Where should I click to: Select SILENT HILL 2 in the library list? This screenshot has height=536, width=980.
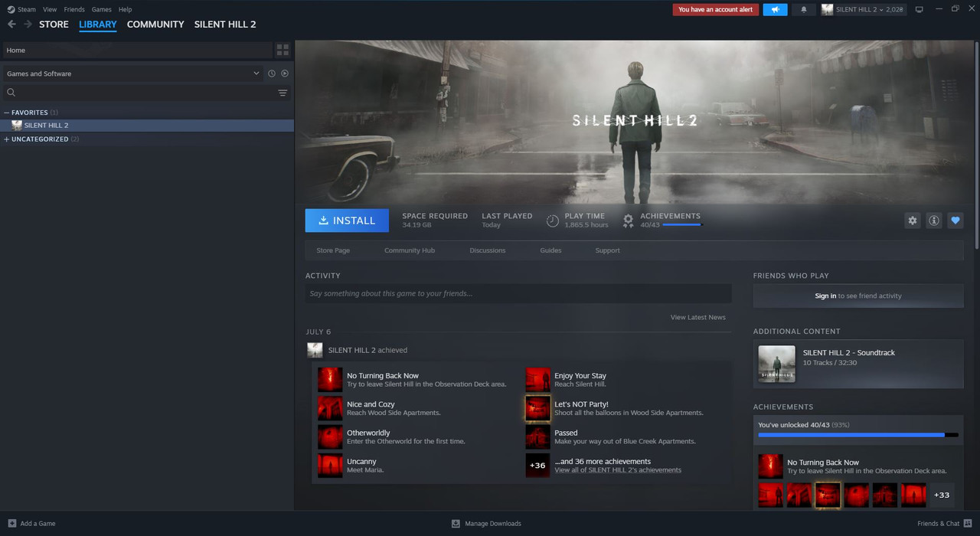pos(147,126)
